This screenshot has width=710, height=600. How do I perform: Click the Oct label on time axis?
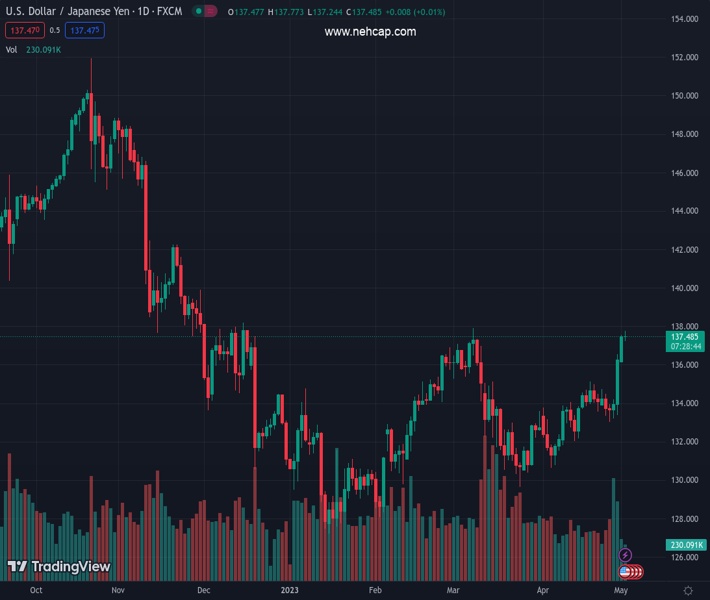tap(36, 590)
